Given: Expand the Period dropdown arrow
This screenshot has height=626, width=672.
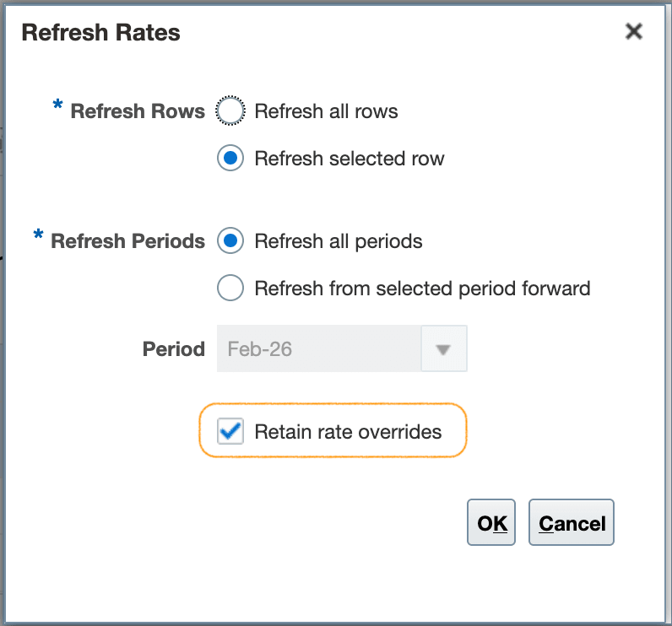Looking at the screenshot, I should pyautogui.click(x=444, y=349).
